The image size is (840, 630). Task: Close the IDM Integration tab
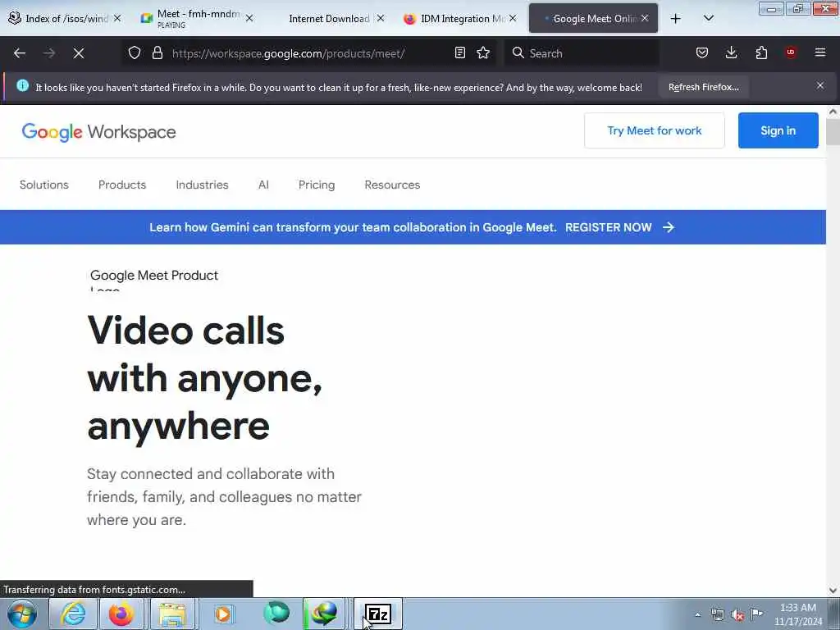pos(513,18)
